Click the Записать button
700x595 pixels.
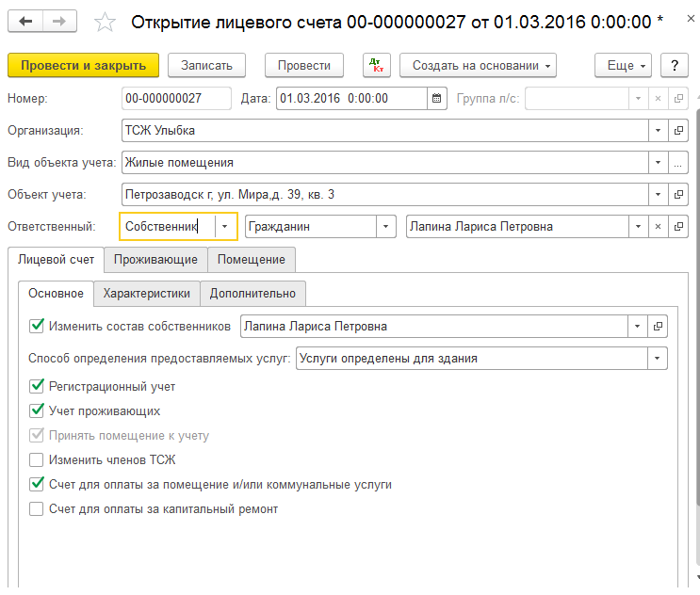point(206,66)
